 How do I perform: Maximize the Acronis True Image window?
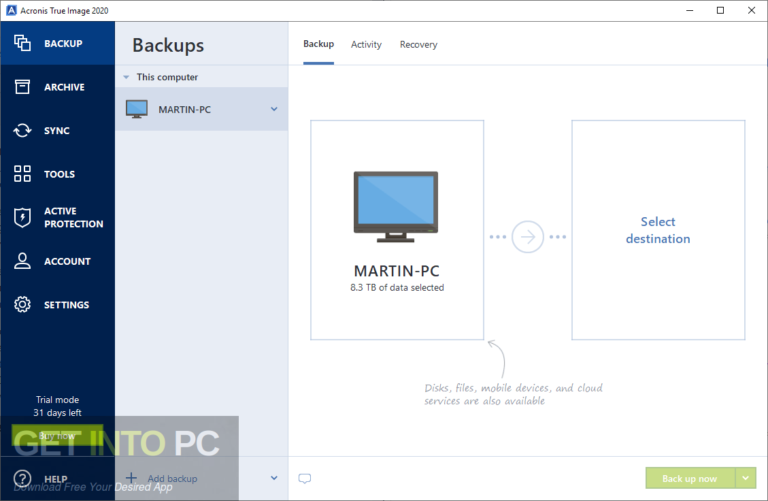[720, 10]
